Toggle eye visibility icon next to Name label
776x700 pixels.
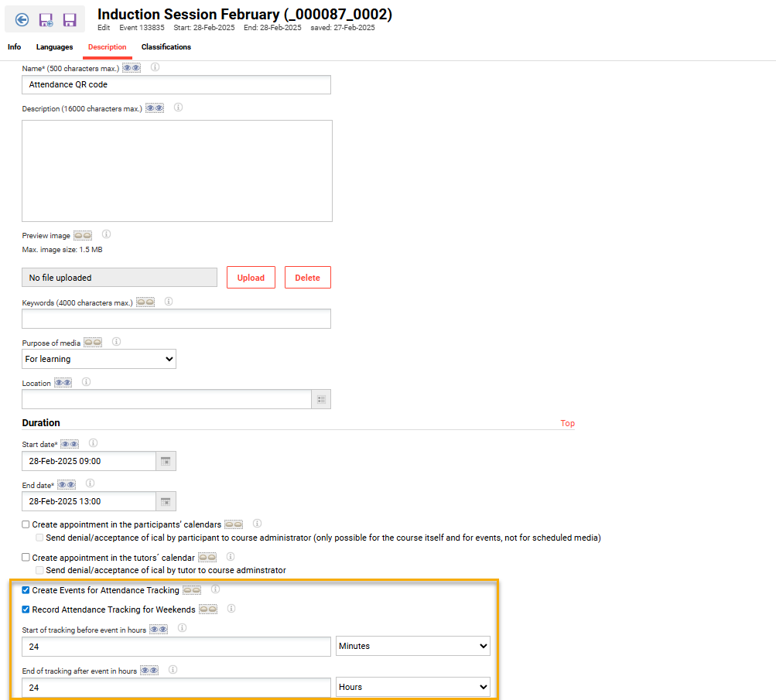[x=132, y=68]
